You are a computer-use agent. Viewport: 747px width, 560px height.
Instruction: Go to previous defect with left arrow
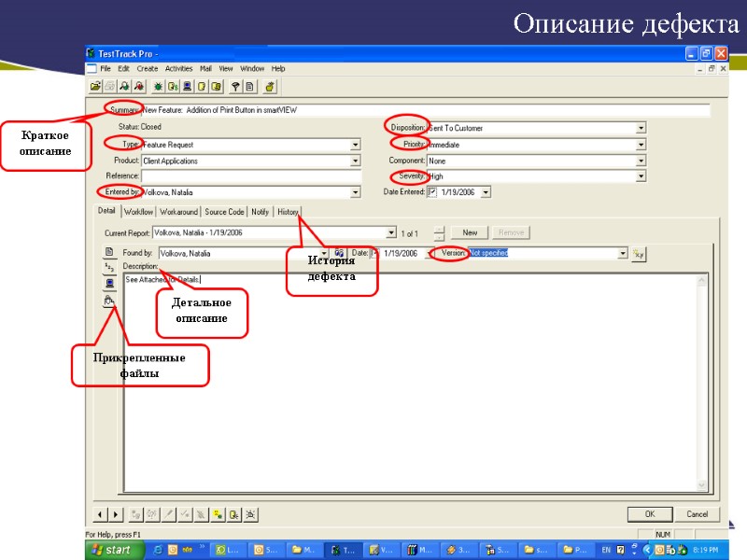click(100, 514)
